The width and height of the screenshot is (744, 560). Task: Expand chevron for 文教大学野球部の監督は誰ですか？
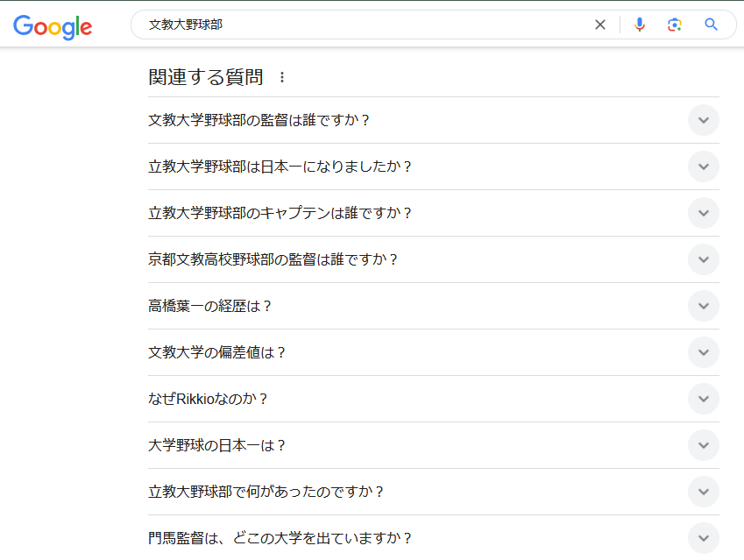(704, 120)
